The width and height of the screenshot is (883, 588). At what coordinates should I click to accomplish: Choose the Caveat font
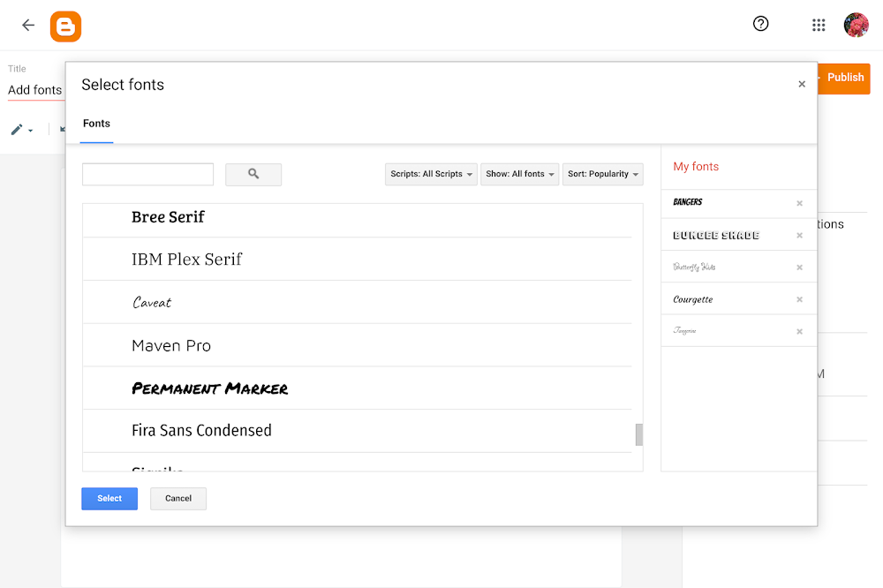357,303
